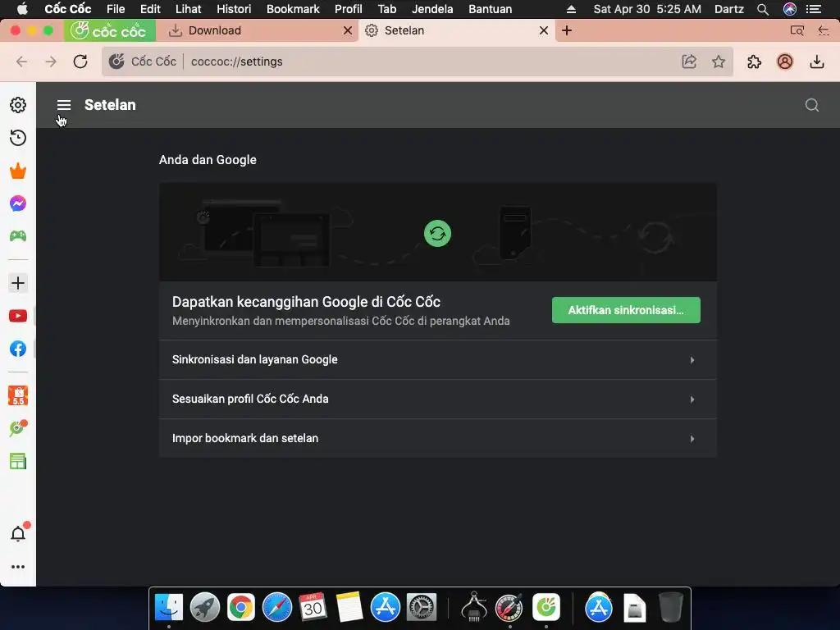Click Aktifkan sinkronisasi button
This screenshot has height=630, width=840.
[626, 310]
